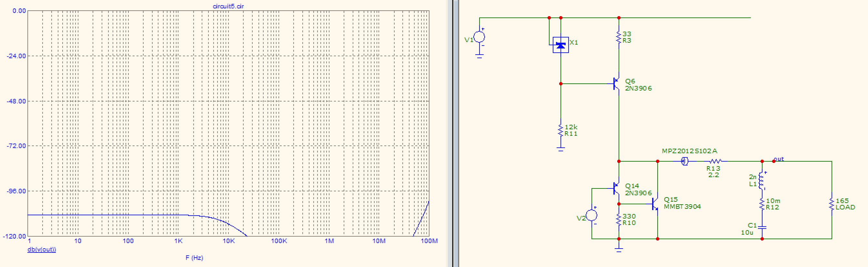868x267 pixels.
Task: Click the 100K x-axis value
Action: point(279,241)
